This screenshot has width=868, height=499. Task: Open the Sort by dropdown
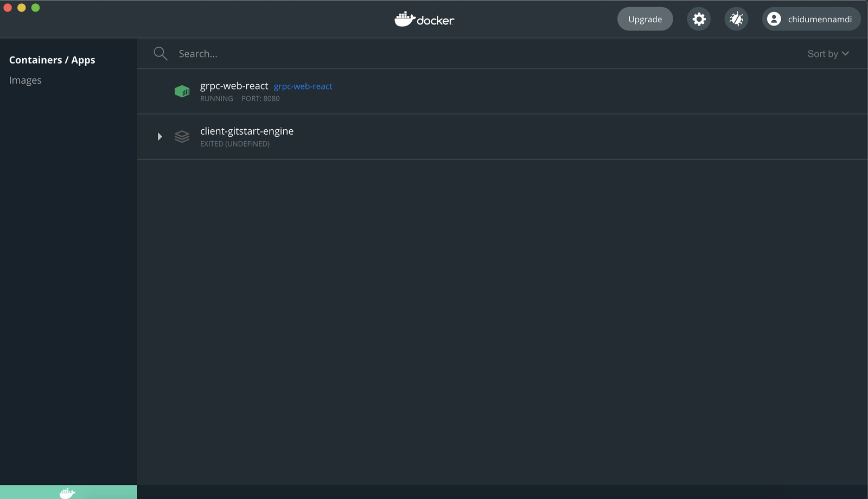pyautogui.click(x=827, y=53)
